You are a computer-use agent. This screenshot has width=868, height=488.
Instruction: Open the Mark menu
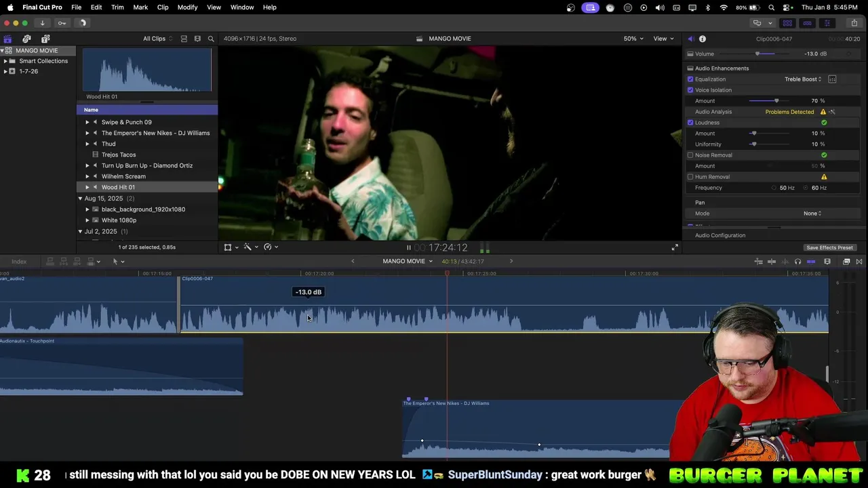pos(140,7)
